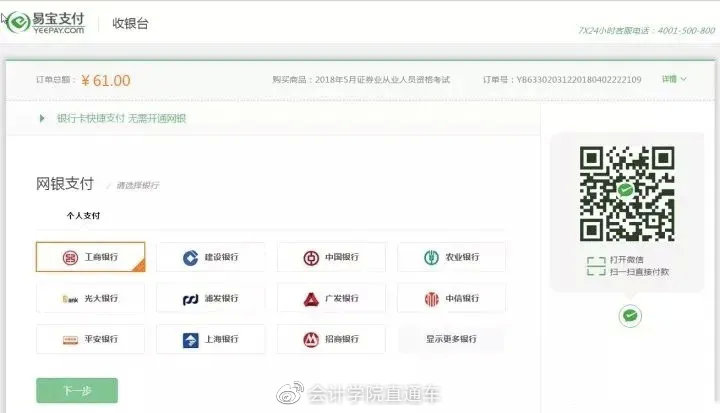720x413 pixels.
Task: Click the customer service phone 4001-500-800
Action: [686, 30]
